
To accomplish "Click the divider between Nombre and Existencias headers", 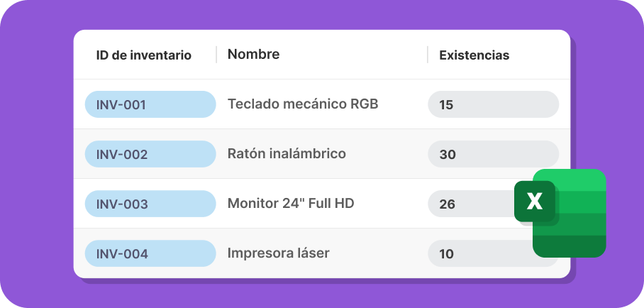I will click(x=428, y=55).
